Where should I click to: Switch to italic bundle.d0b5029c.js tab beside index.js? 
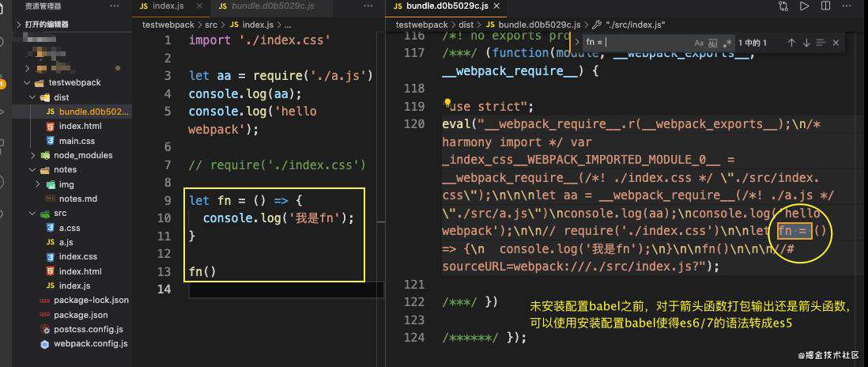click(x=273, y=6)
